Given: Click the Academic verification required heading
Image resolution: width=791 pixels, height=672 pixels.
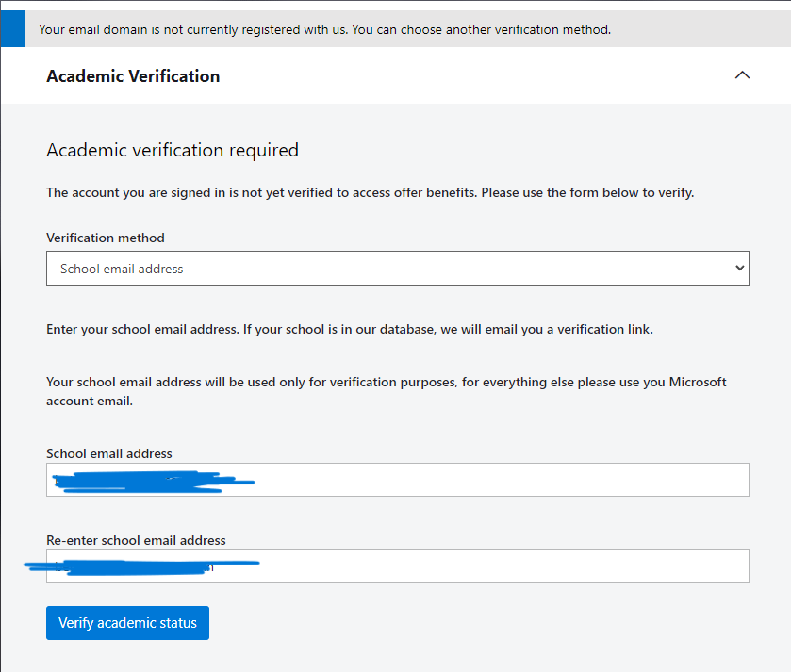Looking at the screenshot, I should point(173,150).
